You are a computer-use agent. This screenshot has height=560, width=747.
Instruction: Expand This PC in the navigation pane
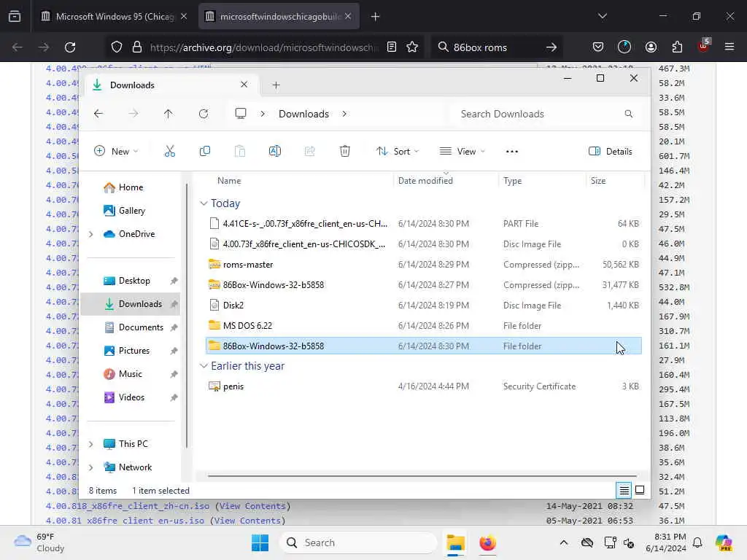point(91,444)
